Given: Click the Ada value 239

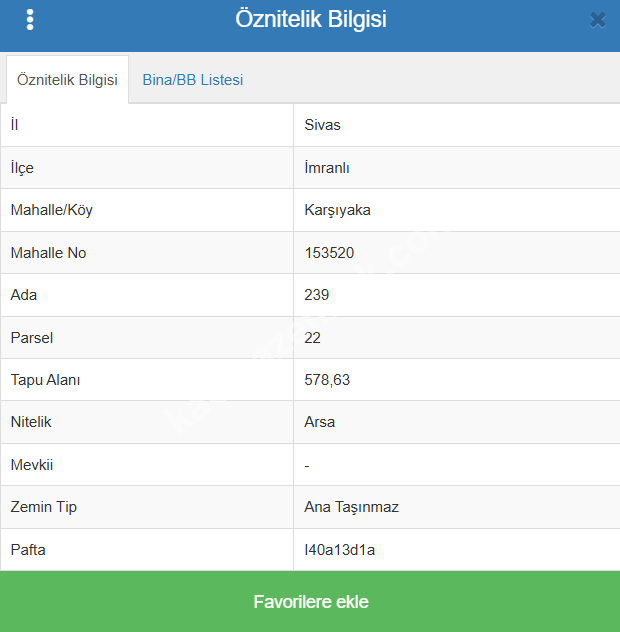Looking at the screenshot, I should pyautogui.click(x=317, y=295).
